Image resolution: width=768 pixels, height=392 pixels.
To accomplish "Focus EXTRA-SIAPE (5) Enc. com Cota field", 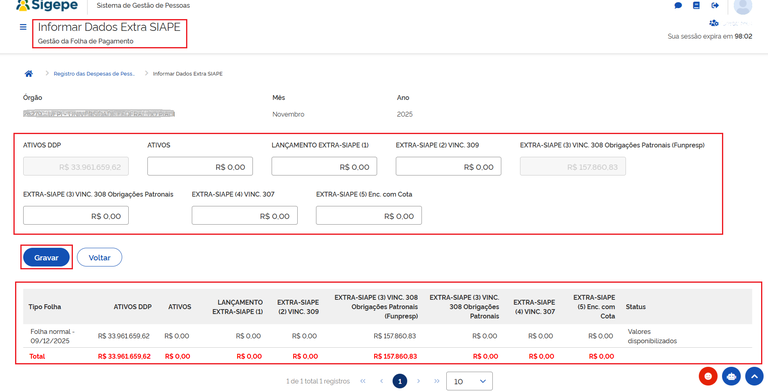I will click(369, 216).
